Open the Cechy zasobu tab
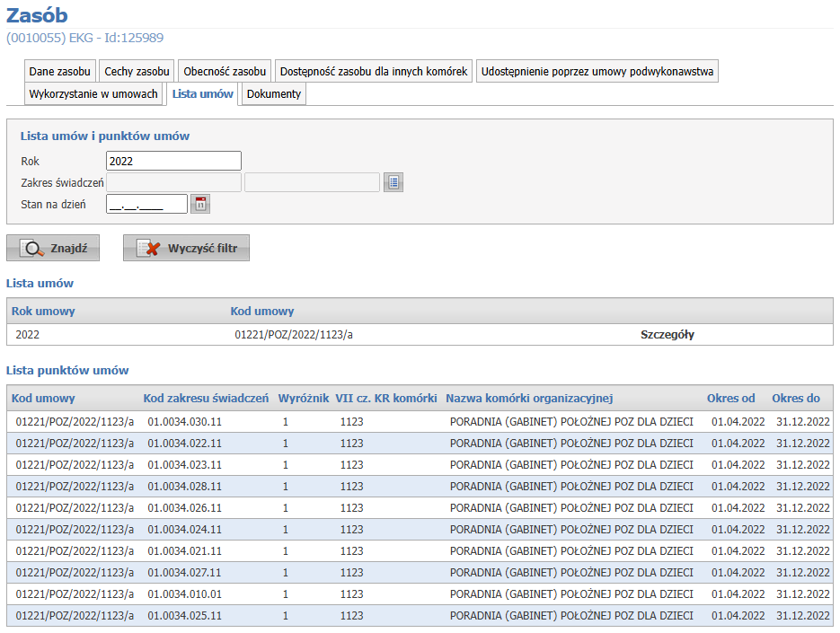This screenshot has height=633, width=840. tap(137, 71)
